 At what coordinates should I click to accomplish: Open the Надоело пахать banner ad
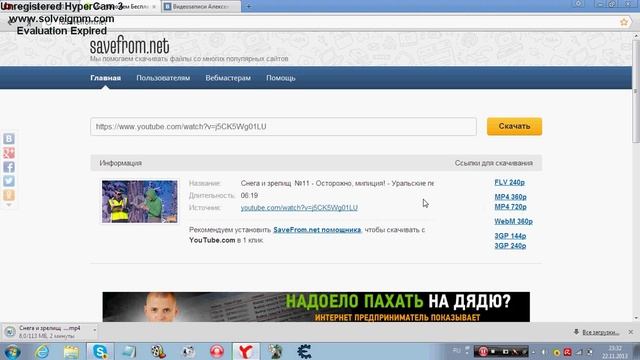coord(316,307)
